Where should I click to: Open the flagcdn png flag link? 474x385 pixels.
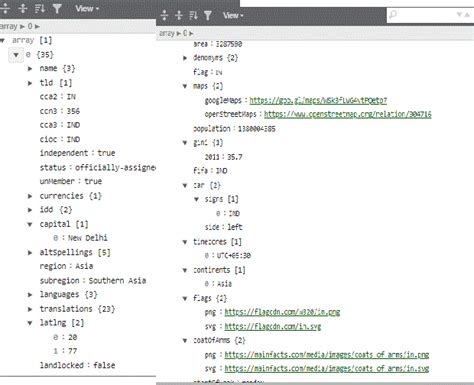282,312
